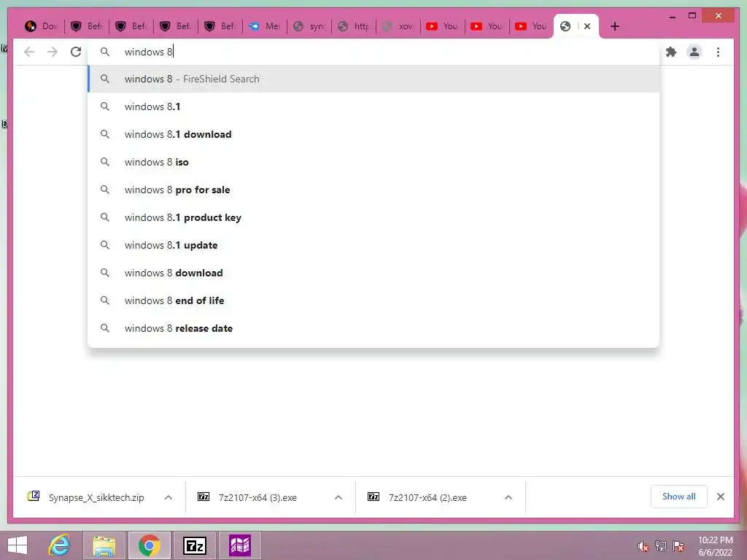Click the browser Forward arrow
This screenshot has height=560, width=747.
pos(53,52)
